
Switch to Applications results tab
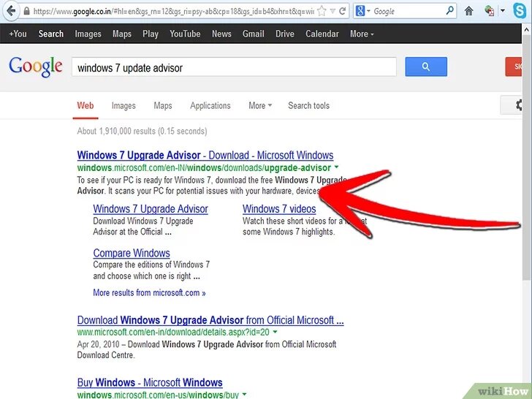(x=210, y=106)
